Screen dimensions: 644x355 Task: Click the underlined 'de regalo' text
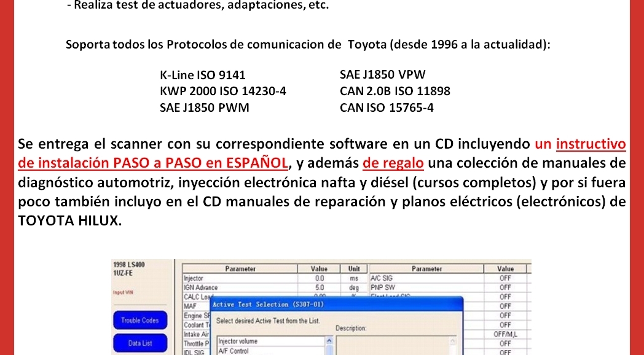point(393,164)
